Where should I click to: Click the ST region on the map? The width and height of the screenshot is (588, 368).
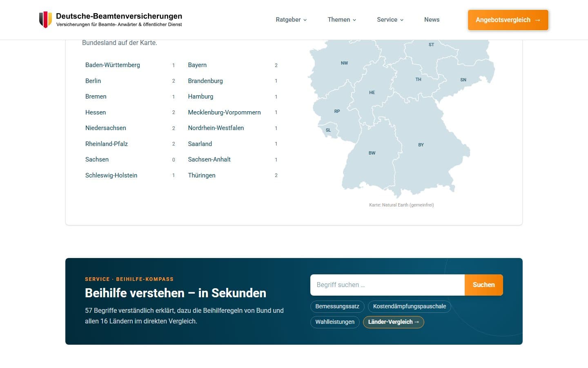[x=431, y=45]
